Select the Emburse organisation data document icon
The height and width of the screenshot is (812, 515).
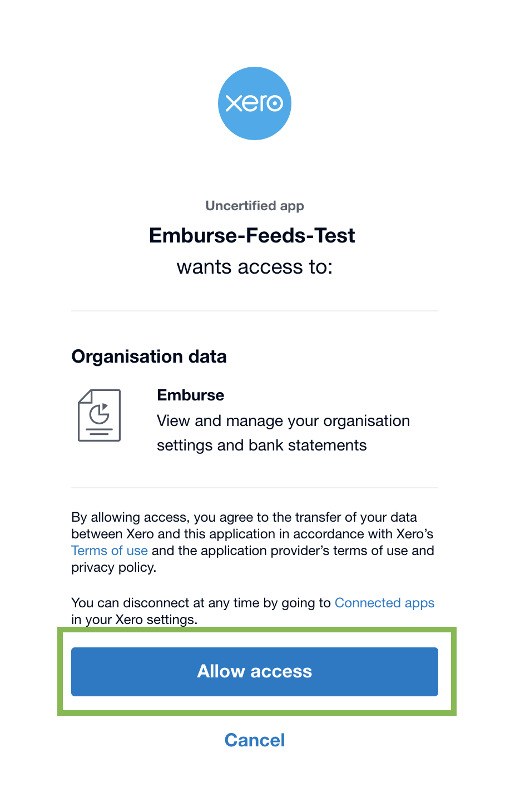pos(99,415)
